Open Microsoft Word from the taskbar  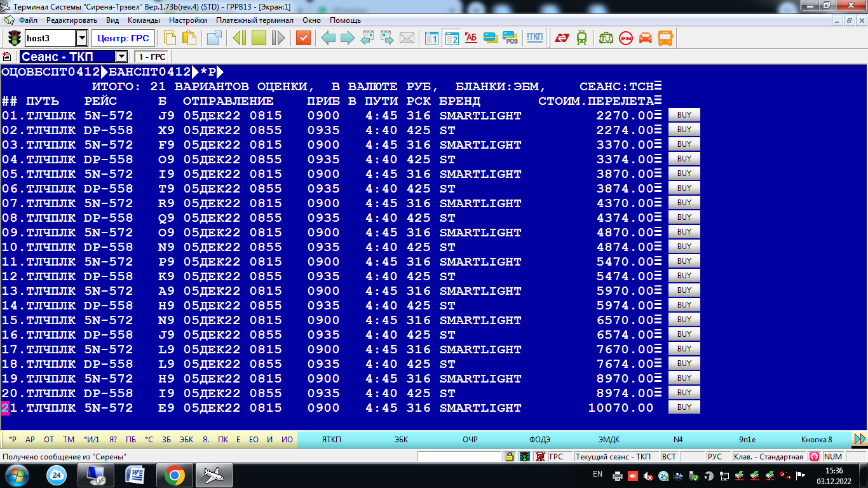135,475
